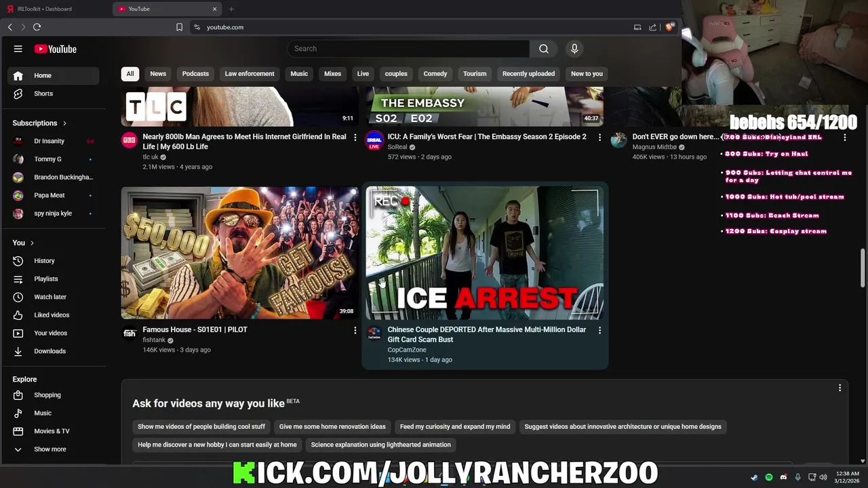Open the Magnus Midtbø channel avatar
Image resolution: width=868 pixels, height=488 pixels.
619,140
